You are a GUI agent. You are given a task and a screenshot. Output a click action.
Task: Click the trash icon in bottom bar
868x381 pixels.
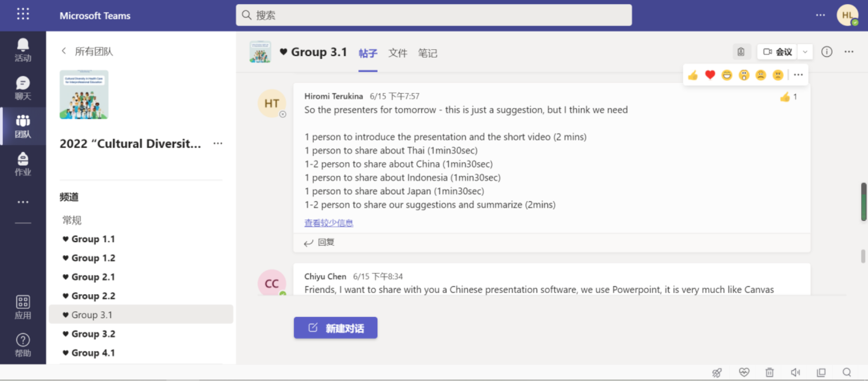point(769,372)
